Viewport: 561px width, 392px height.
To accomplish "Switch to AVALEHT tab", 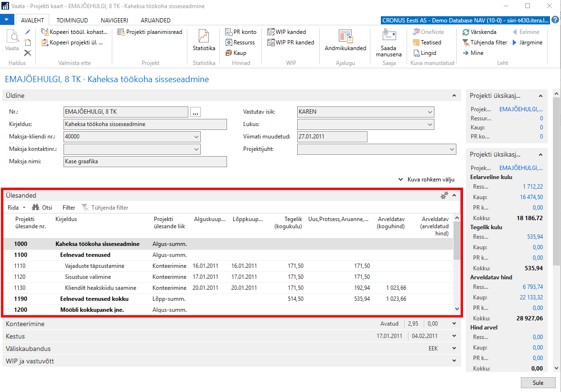I will [32, 21].
